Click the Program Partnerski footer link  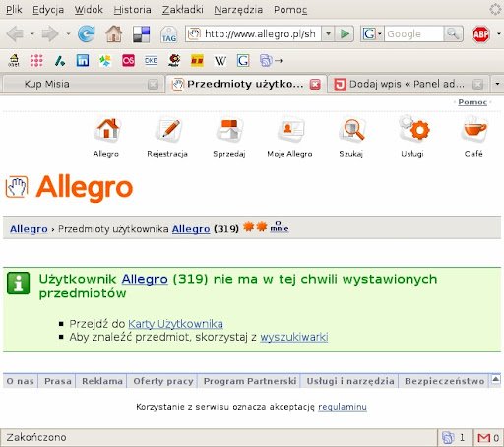pyautogui.click(x=250, y=381)
